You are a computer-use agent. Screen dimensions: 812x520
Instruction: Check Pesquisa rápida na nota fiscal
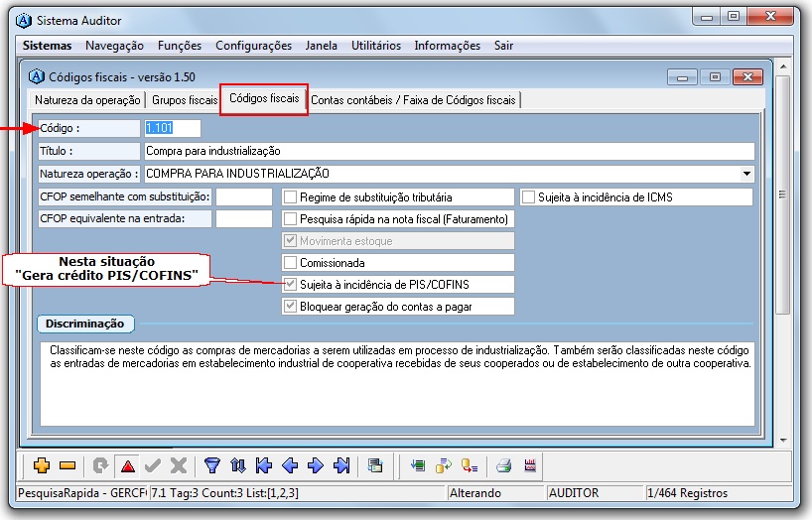(291, 219)
